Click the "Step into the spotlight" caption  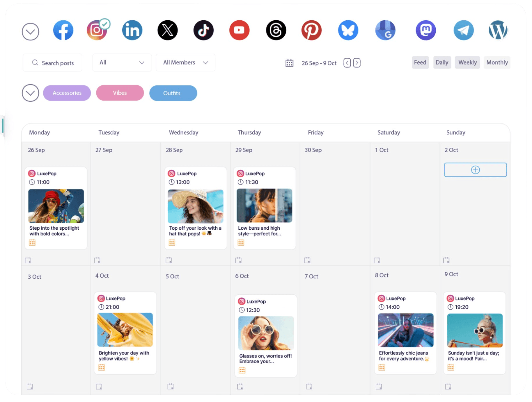tap(54, 231)
